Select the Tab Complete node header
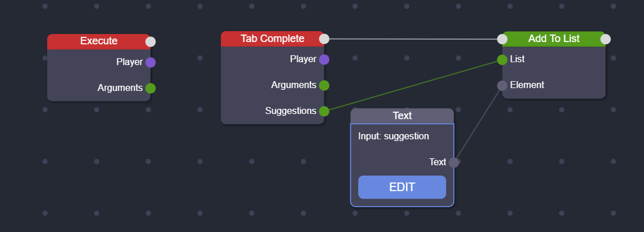The width and height of the screenshot is (644, 232). point(272,39)
